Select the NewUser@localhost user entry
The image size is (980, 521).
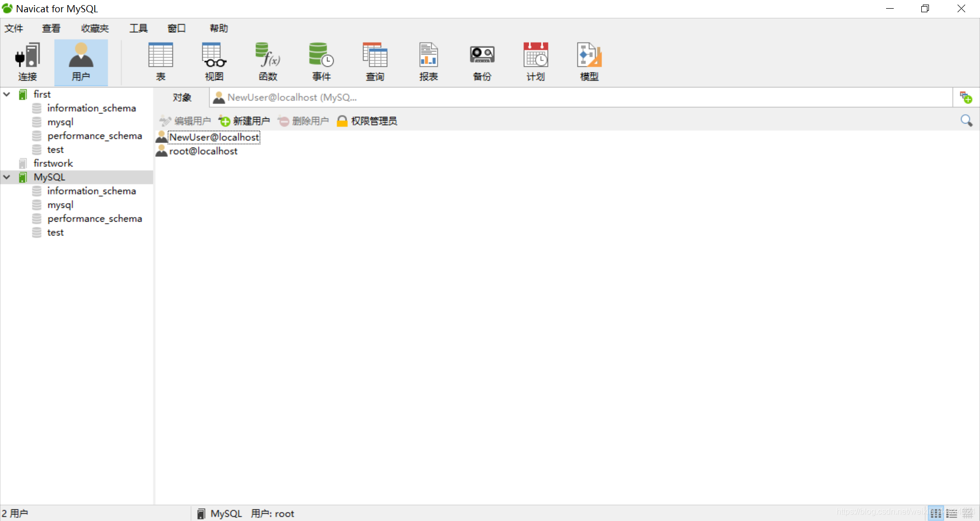pyautogui.click(x=214, y=137)
